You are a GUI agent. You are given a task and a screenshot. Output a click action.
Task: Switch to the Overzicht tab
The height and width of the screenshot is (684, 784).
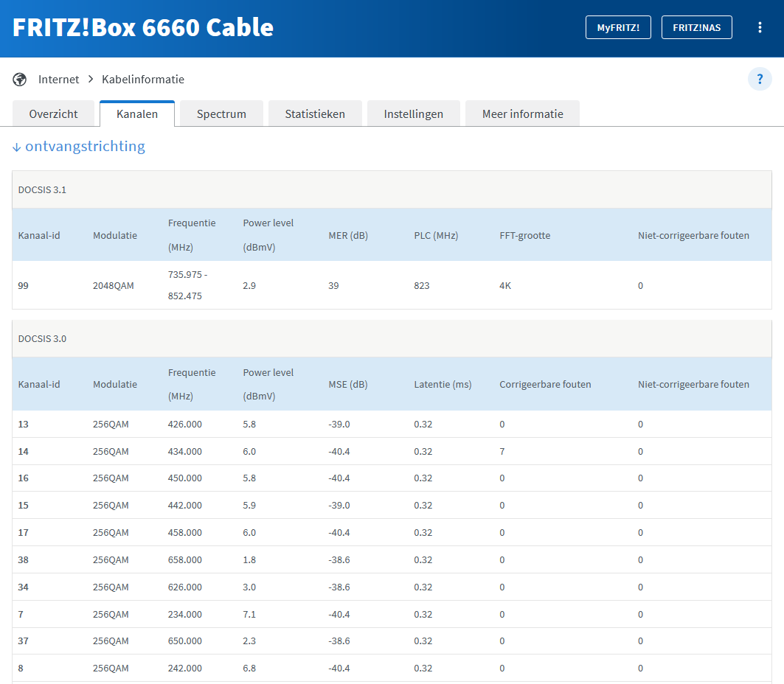point(53,114)
